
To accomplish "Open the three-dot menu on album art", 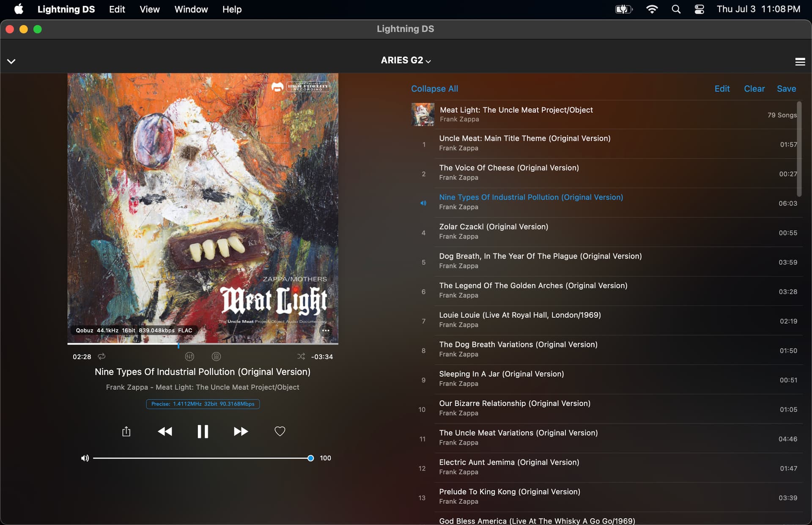I will click(x=326, y=330).
